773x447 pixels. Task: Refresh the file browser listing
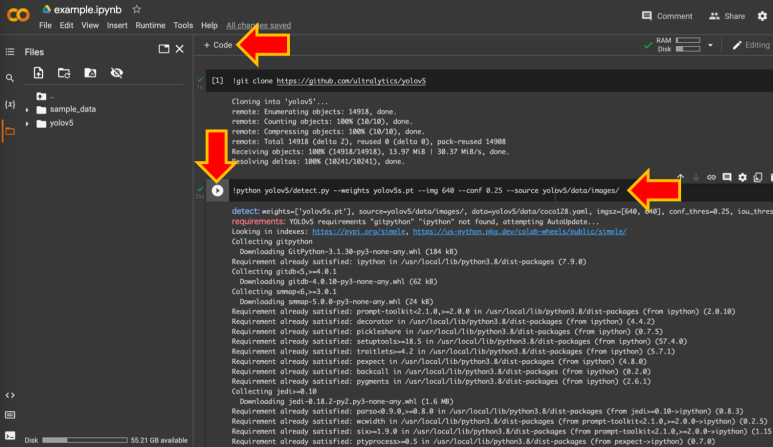[x=64, y=73]
